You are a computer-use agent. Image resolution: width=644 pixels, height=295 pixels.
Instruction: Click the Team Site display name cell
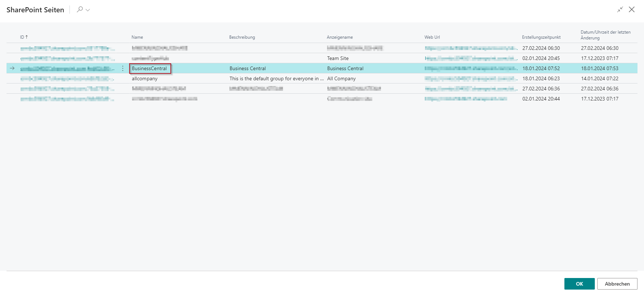(338, 58)
